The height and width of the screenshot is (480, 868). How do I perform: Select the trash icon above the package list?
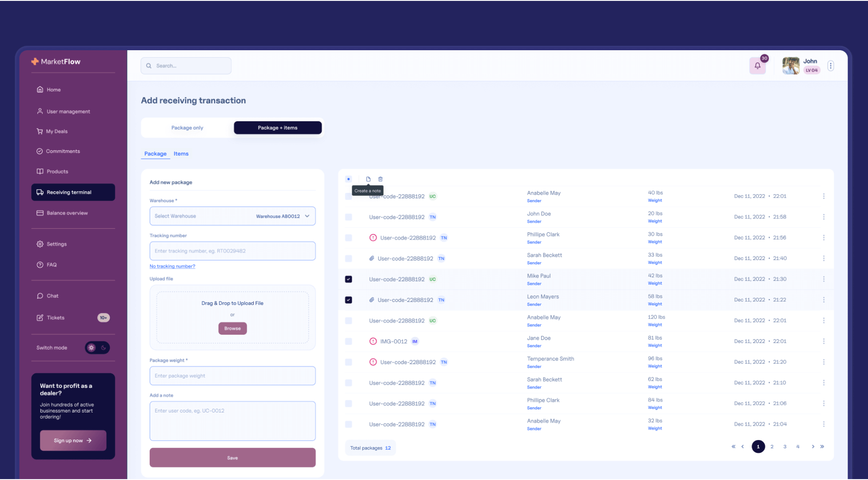[x=380, y=179]
